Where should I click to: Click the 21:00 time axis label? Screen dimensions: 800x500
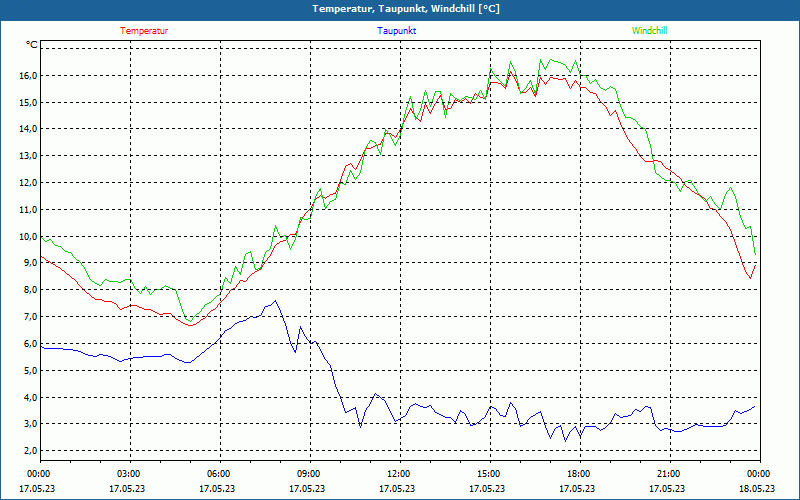click(x=669, y=474)
